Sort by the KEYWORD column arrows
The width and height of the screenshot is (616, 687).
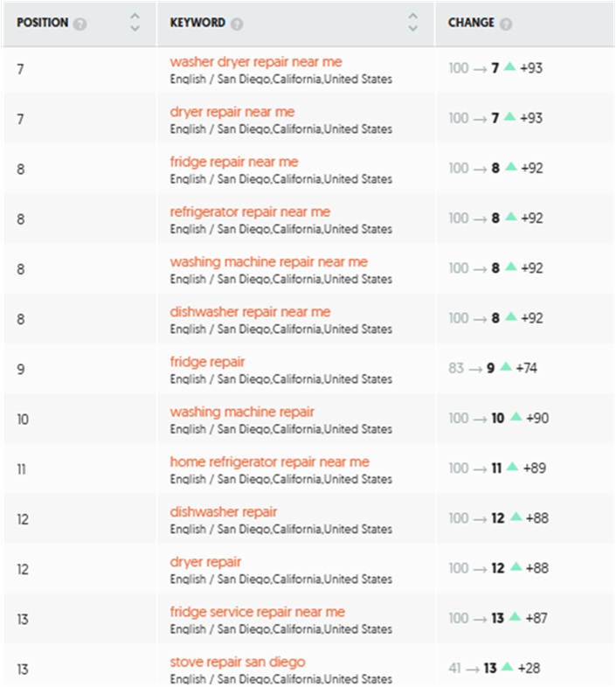pos(413,22)
